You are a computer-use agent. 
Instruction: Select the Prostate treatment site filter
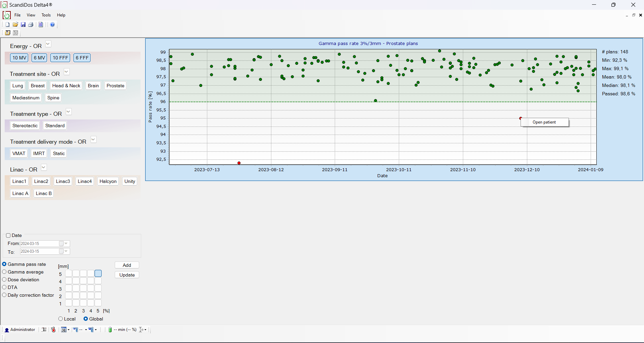(115, 85)
